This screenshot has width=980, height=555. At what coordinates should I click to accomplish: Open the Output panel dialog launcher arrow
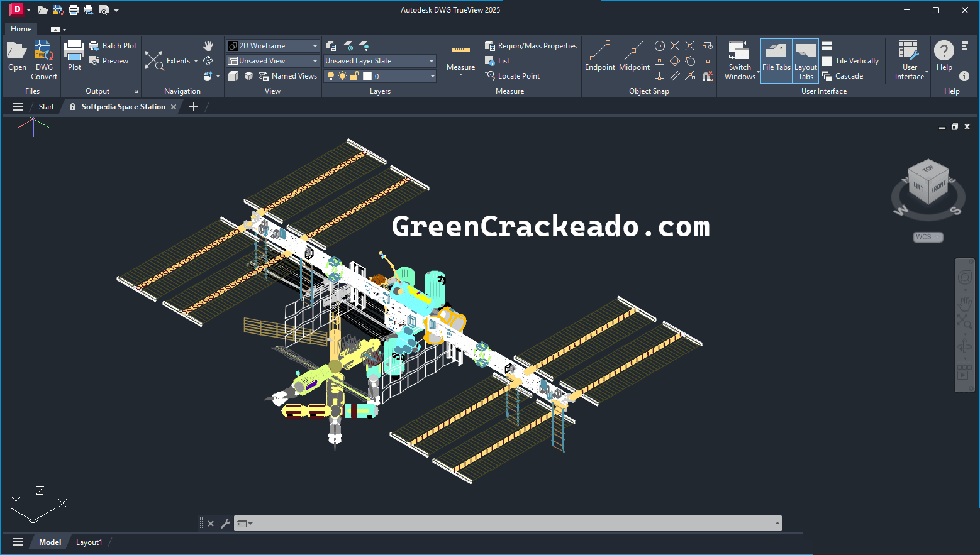pyautogui.click(x=136, y=92)
